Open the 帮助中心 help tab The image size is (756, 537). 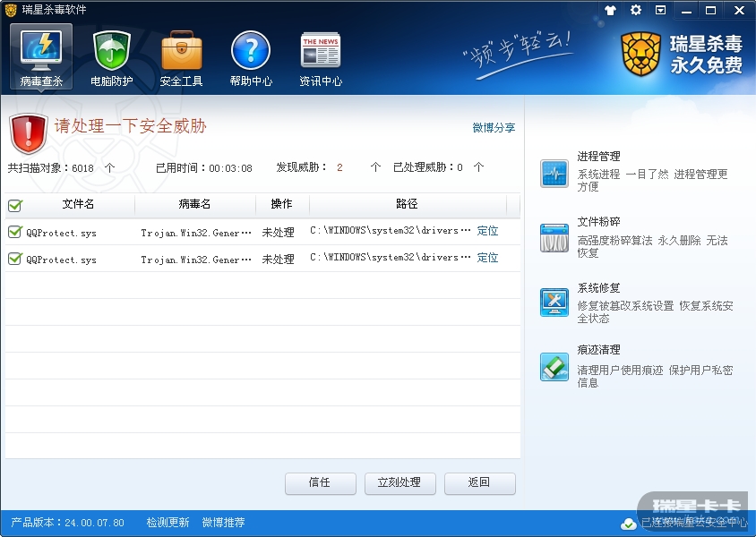click(251, 56)
